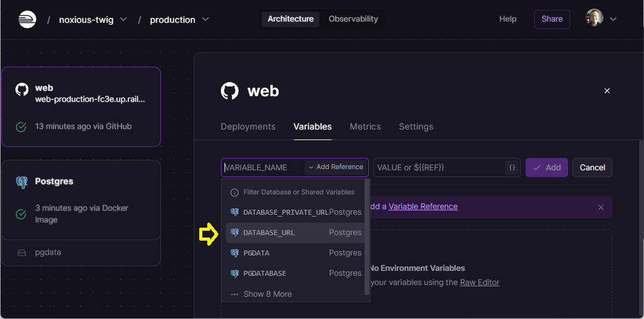The height and width of the screenshot is (319, 644).
Task: Select the Architecture view
Action: coord(291,19)
